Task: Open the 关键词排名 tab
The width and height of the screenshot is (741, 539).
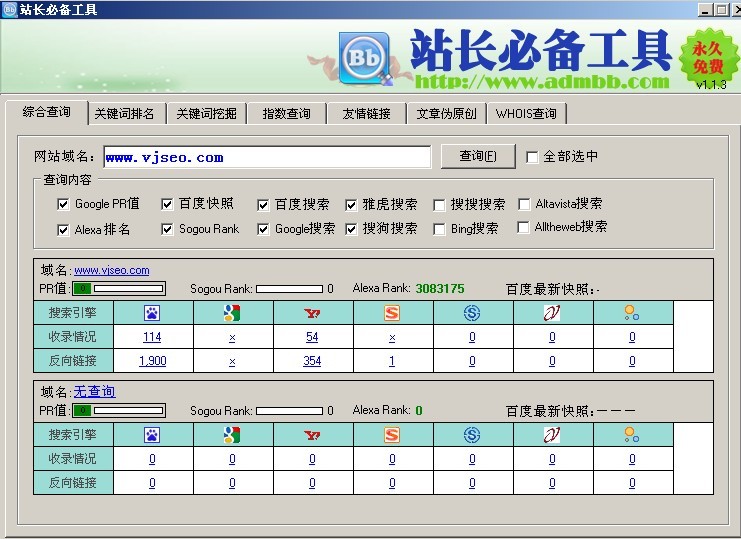Action: click(125, 113)
